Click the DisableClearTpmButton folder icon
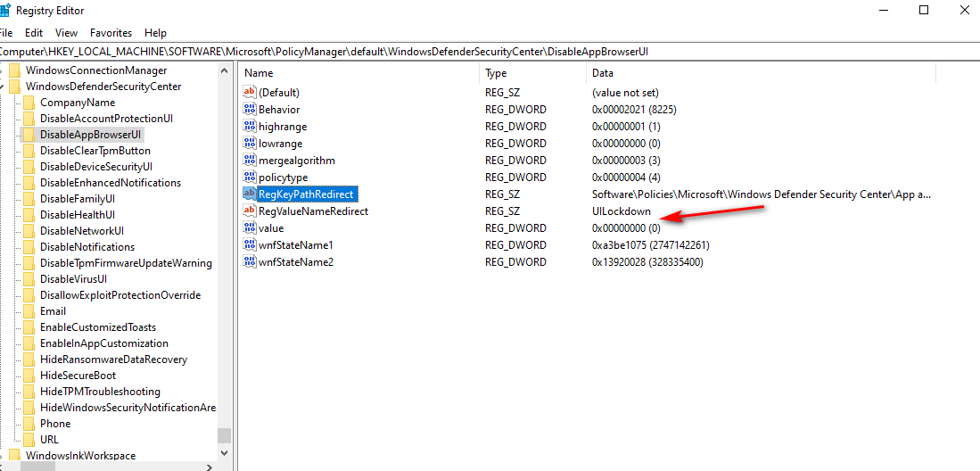This screenshot has height=471, width=980. coord(29,151)
